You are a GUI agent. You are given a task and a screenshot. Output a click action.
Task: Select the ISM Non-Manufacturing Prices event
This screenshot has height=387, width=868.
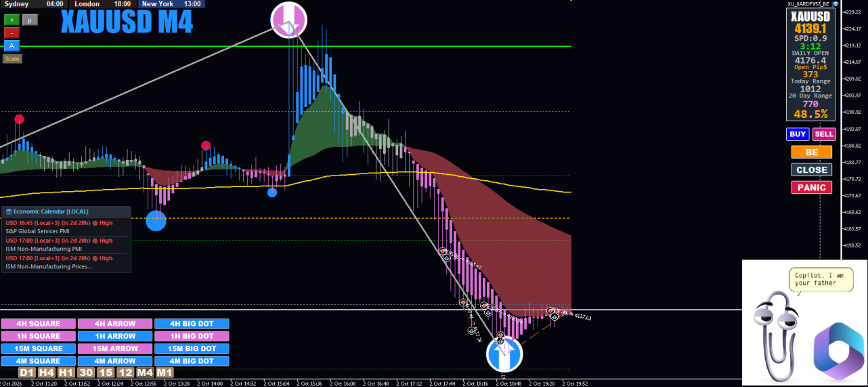click(x=66, y=262)
